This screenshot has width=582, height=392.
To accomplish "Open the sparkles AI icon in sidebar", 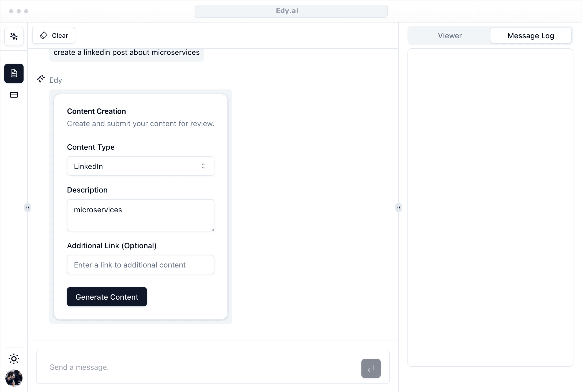I will (14, 36).
